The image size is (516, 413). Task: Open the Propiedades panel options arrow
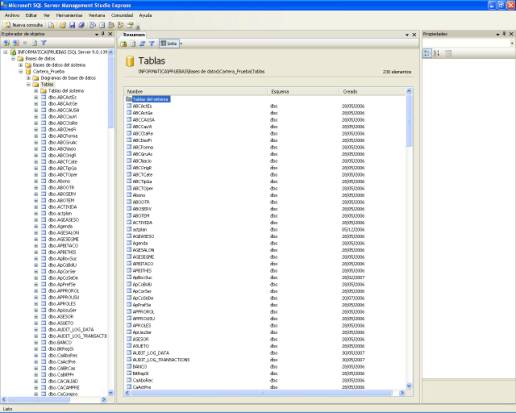498,34
